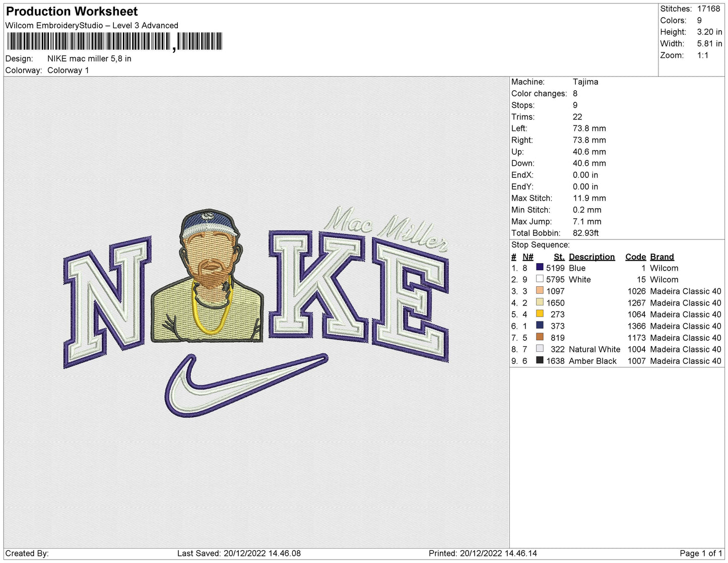Click the 1097 peach thread swatch
Viewport: 728px width, 563px height.
(x=540, y=291)
